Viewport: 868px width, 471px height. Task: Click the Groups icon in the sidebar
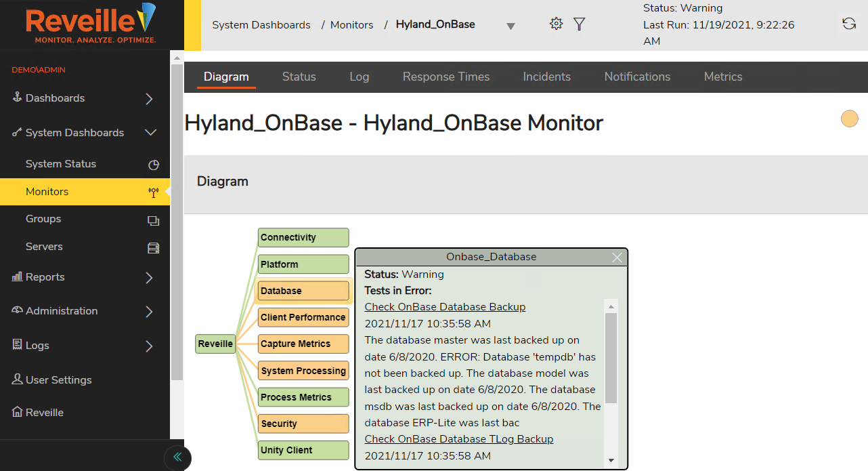(x=153, y=218)
